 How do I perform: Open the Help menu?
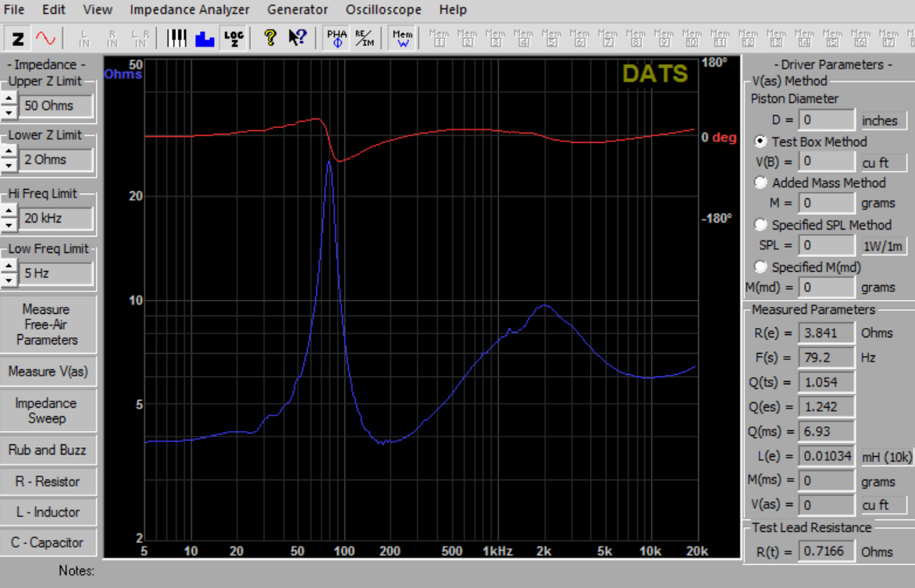[453, 10]
